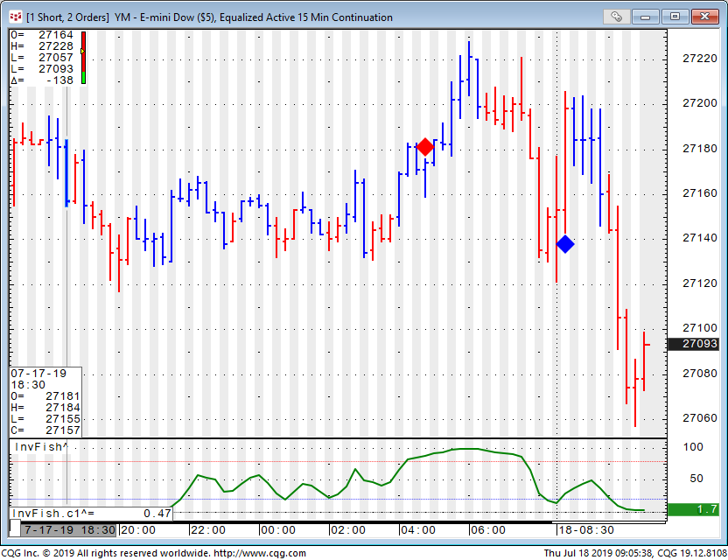This screenshot has height=560, width=728.
Task: Minimize the chart window
Action: point(650,17)
